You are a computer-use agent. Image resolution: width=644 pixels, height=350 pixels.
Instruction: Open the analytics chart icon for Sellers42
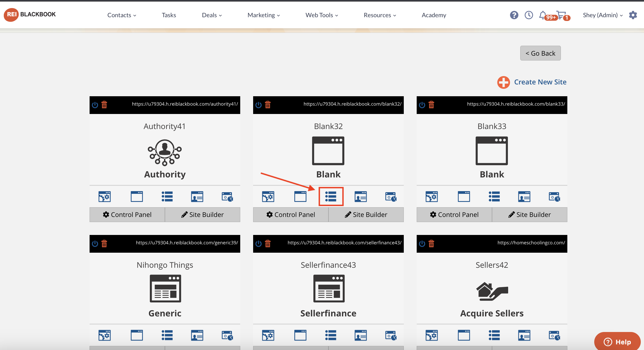[x=554, y=335]
